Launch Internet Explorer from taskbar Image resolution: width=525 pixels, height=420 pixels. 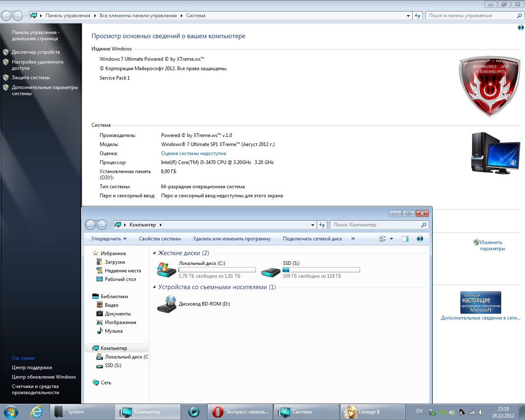[x=37, y=411]
